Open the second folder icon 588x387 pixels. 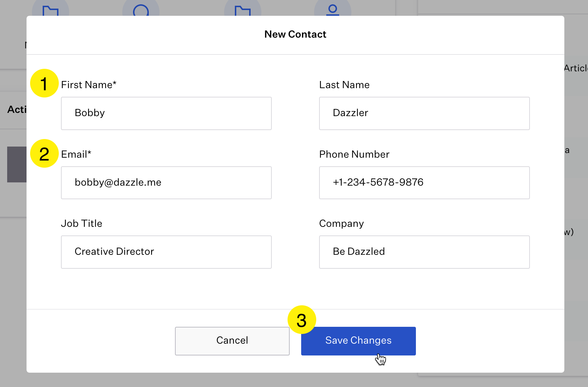point(243,9)
